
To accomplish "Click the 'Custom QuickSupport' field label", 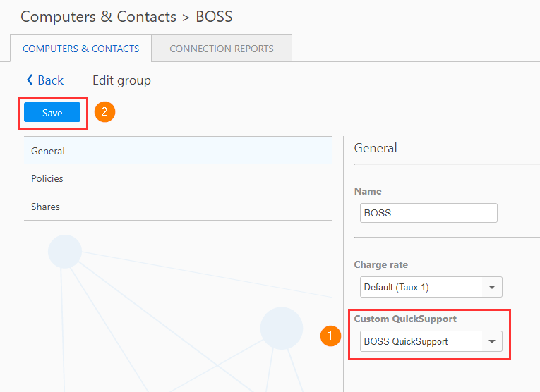I will [405, 319].
